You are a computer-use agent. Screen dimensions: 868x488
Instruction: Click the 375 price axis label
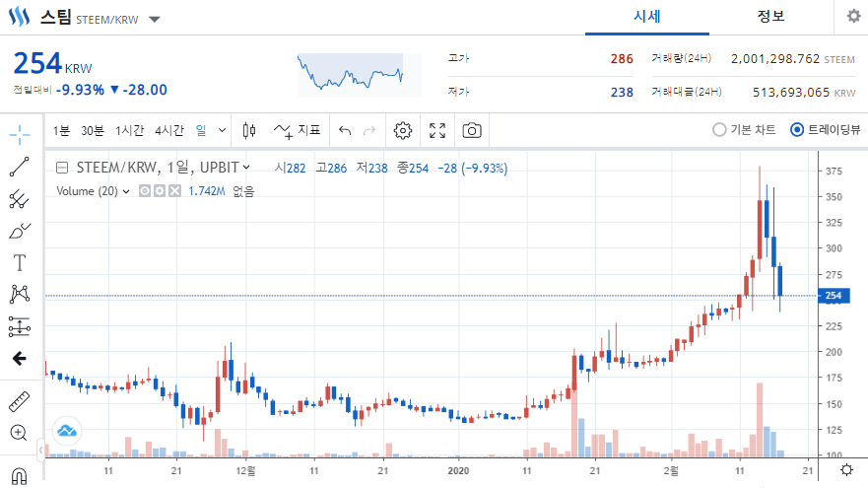(x=834, y=172)
